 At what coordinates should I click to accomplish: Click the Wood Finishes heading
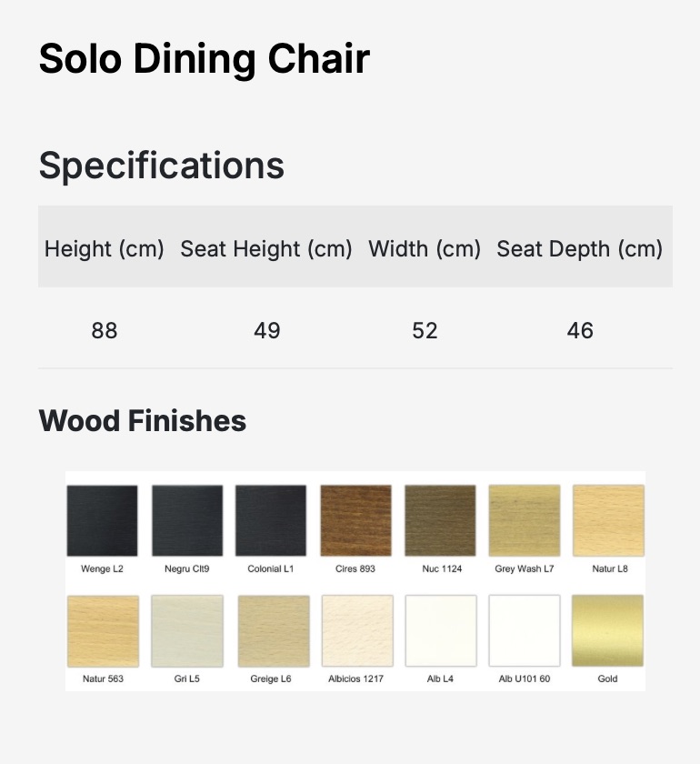tap(143, 421)
